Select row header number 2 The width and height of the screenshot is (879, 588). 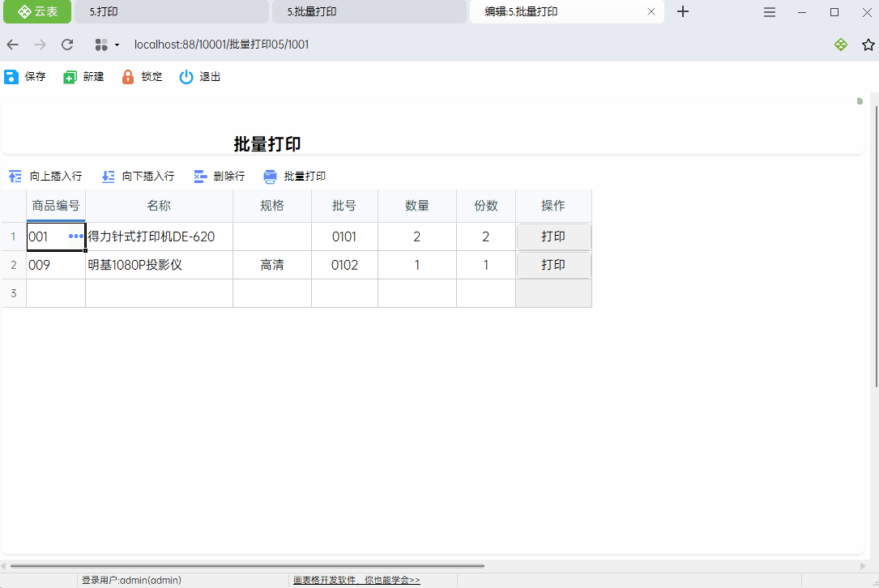pyautogui.click(x=14, y=265)
